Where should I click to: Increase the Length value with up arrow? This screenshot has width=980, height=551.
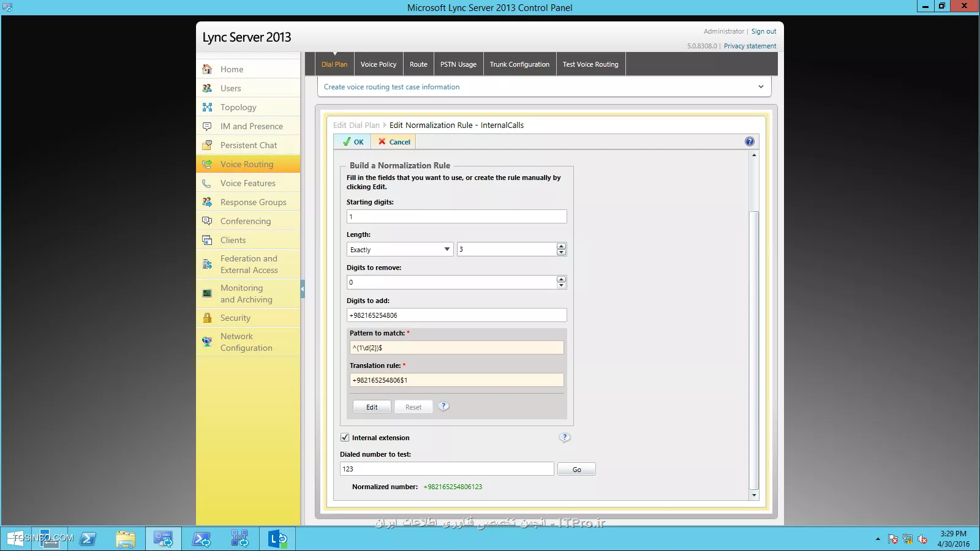561,246
